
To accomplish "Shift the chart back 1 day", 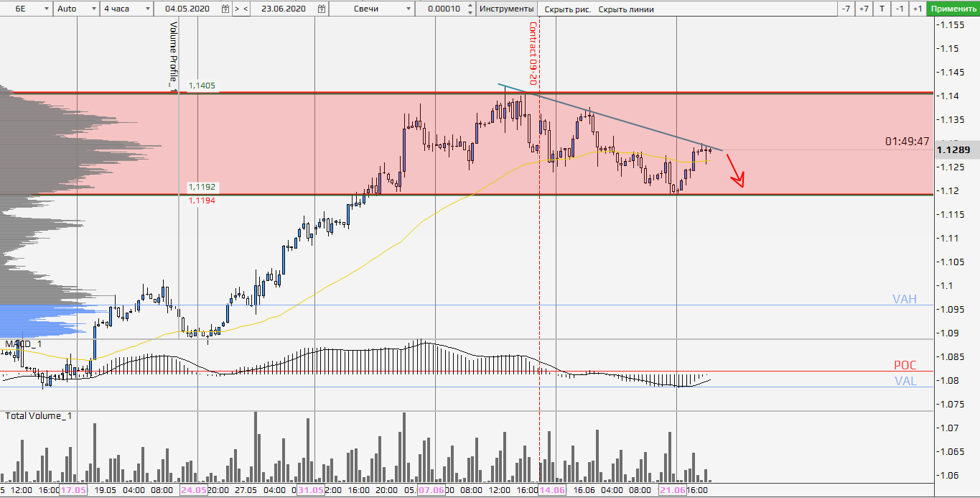I will click(x=899, y=9).
